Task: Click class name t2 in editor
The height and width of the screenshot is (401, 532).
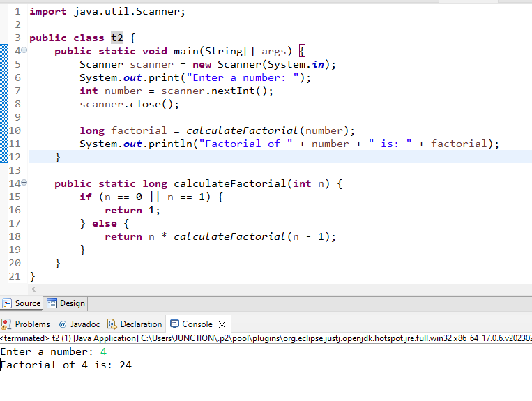Action: point(117,38)
